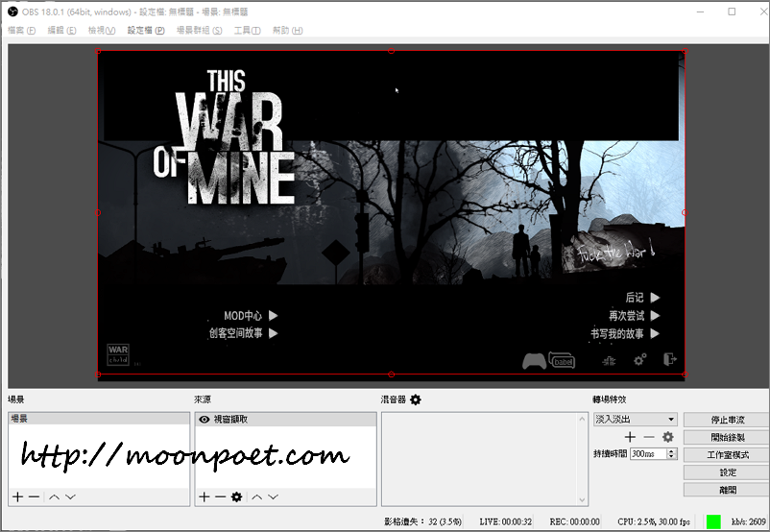Image resolution: width=770 pixels, height=532 pixels.
Task: Maximize the OBS window
Action: [x=732, y=12]
